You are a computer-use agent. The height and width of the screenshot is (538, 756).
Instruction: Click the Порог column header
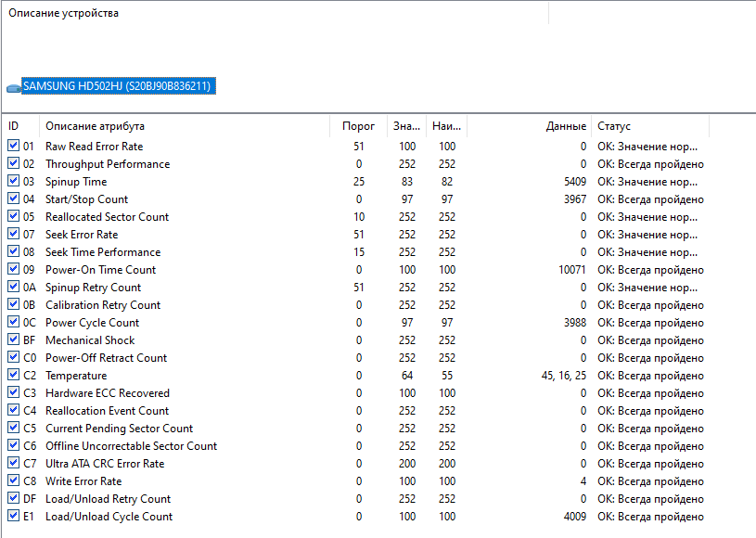[x=357, y=126]
